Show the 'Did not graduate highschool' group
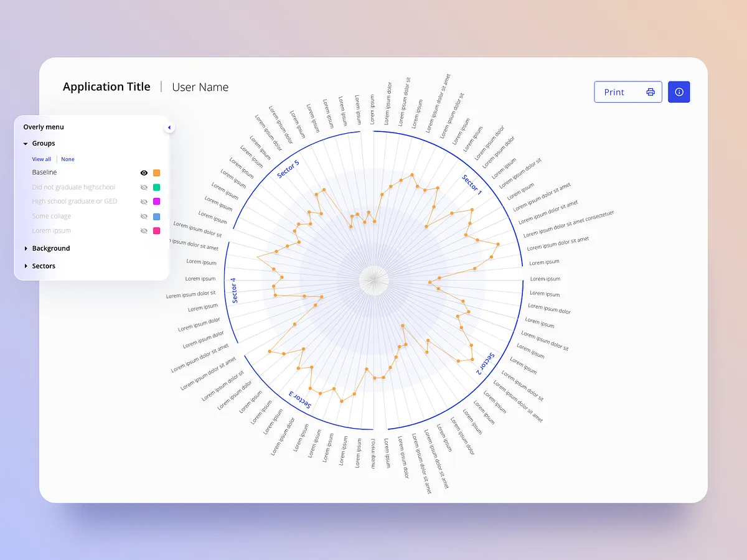This screenshot has width=747, height=560. pyautogui.click(x=143, y=187)
